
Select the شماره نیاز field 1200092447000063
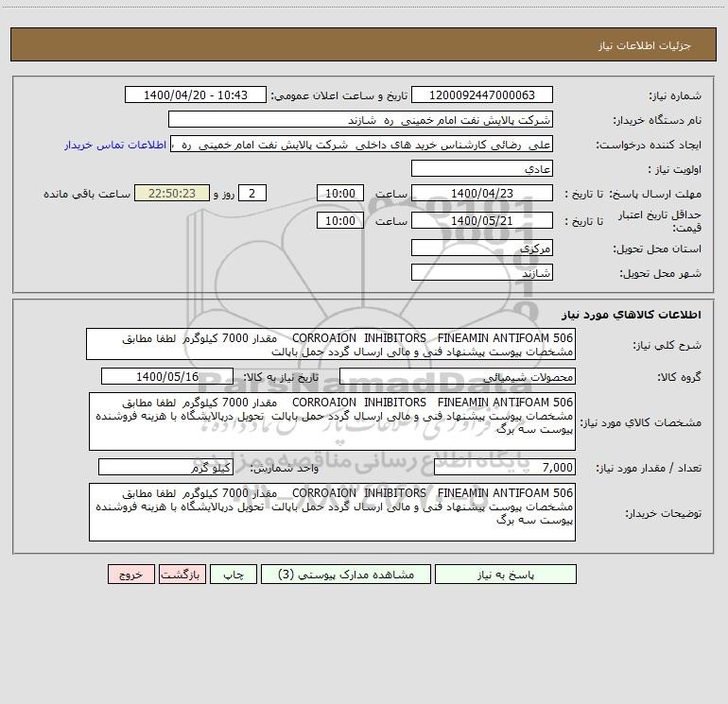click(x=482, y=94)
